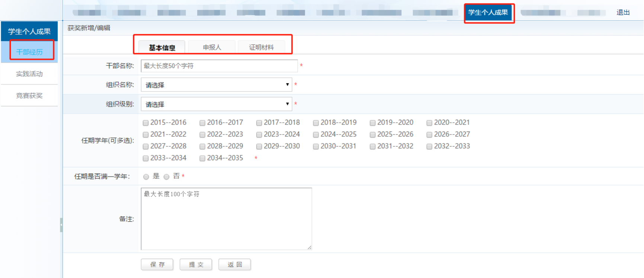Check the 2015--2016 term year box
Viewport: 644px width, 278px height.
146,123
